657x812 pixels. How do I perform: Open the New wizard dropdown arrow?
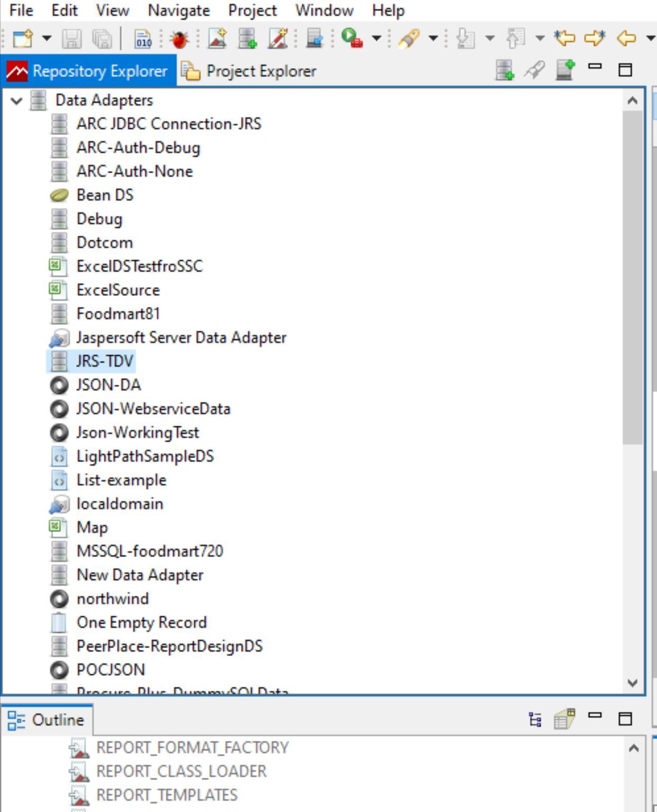point(46,39)
